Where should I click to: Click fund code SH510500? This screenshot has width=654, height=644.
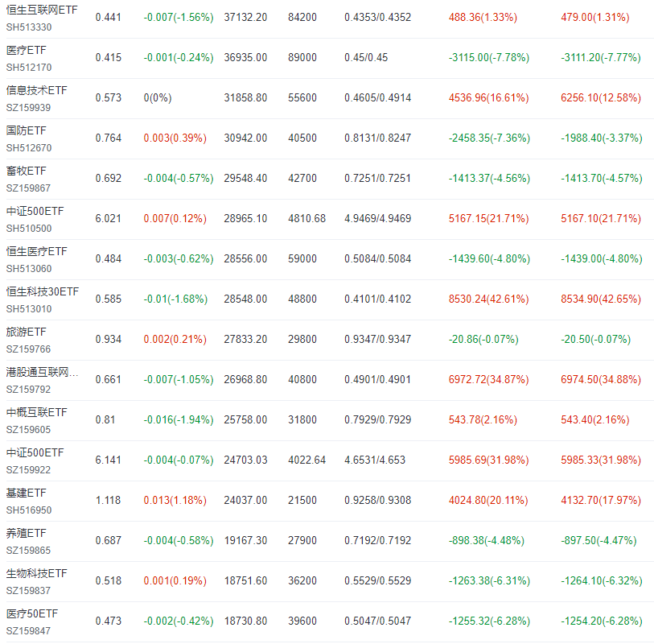[29, 229]
